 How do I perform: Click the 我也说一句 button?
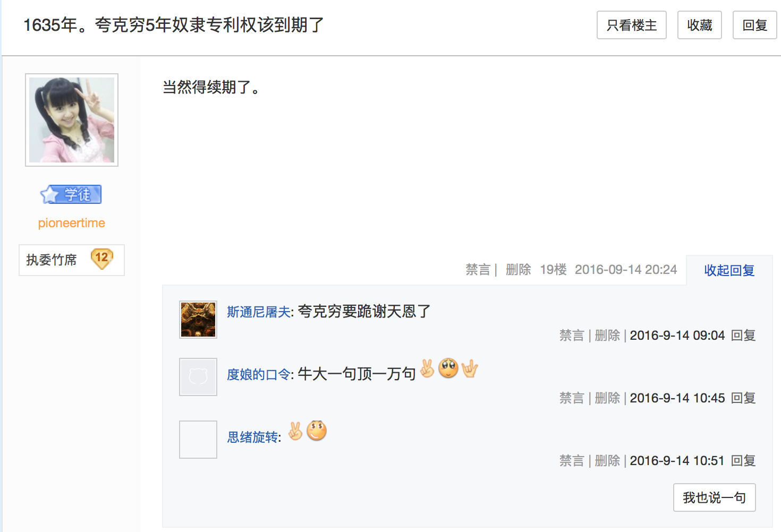(714, 497)
